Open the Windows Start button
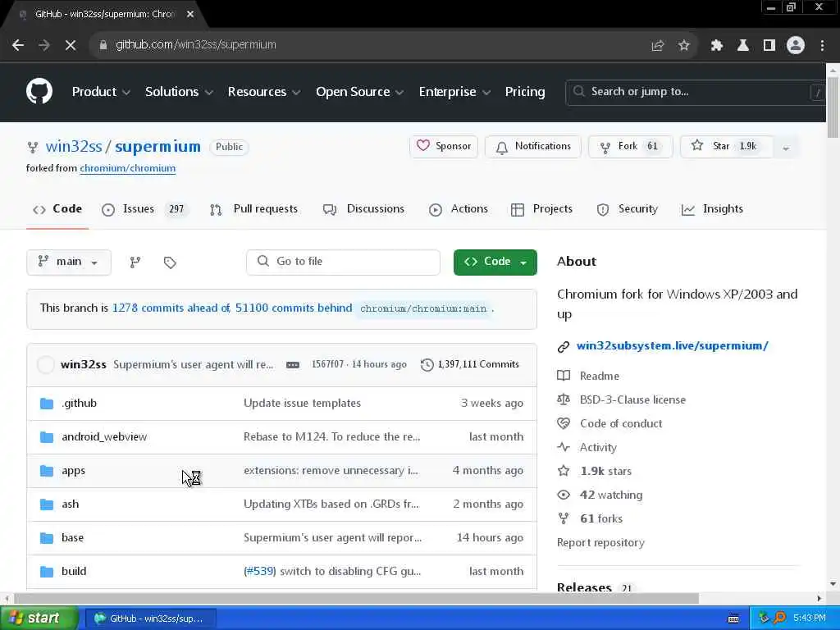Screen dimensions: 840x630 39,619
